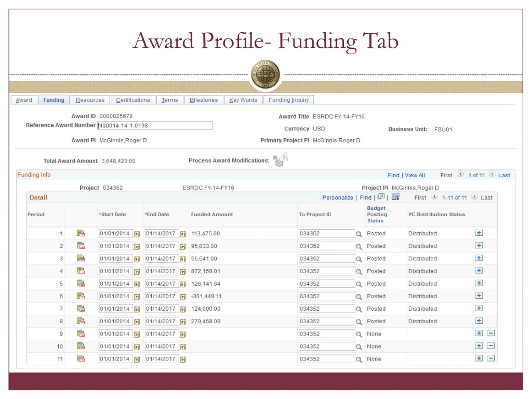Click End Date field for period 7
This screenshot has width=532, height=399.
(162, 309)
